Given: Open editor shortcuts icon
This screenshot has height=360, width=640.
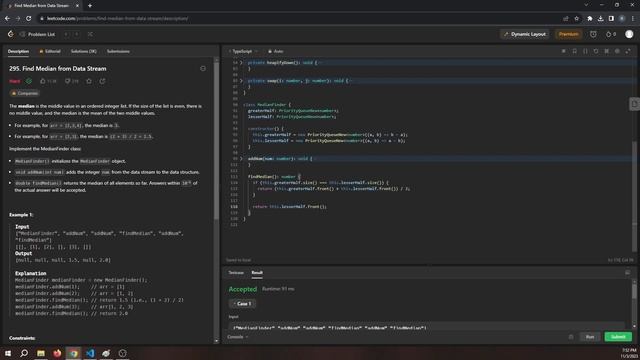Looking at the screenshot, I should (607, 51).
